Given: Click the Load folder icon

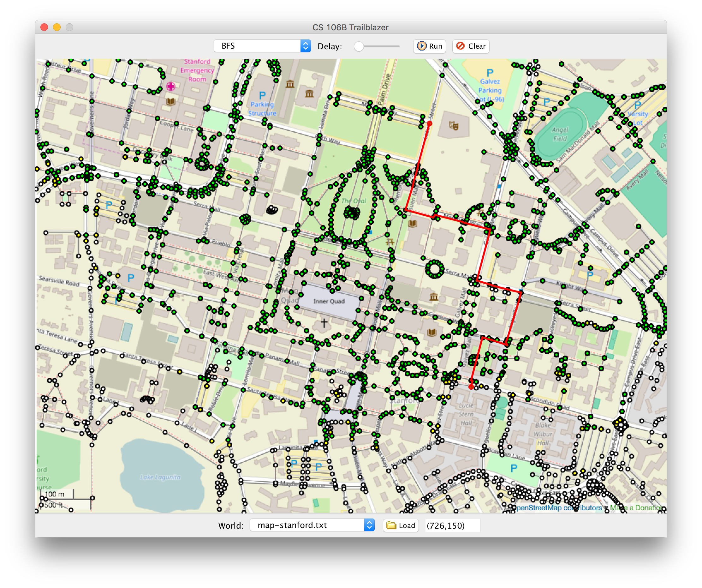Looking at the screenshot, I should pos(391,525).
